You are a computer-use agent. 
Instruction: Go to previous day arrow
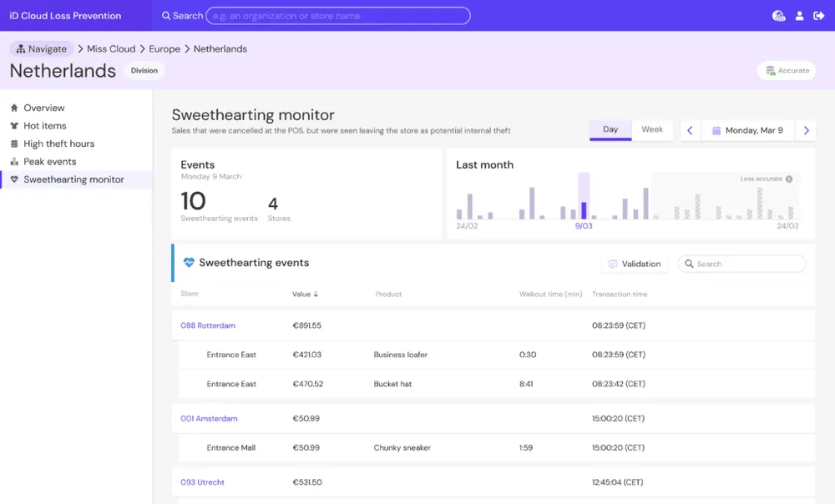(x=691, y=130)
